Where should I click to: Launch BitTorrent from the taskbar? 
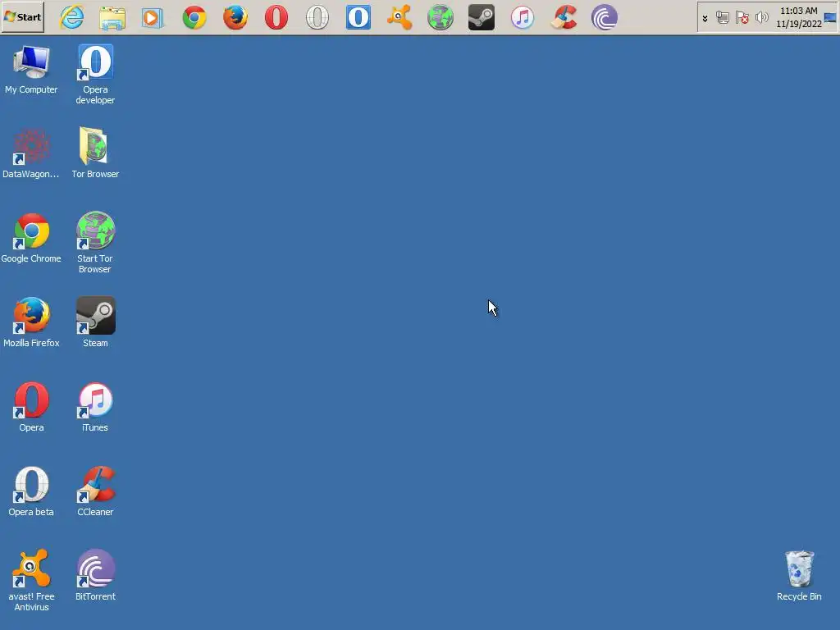(605, 18)
